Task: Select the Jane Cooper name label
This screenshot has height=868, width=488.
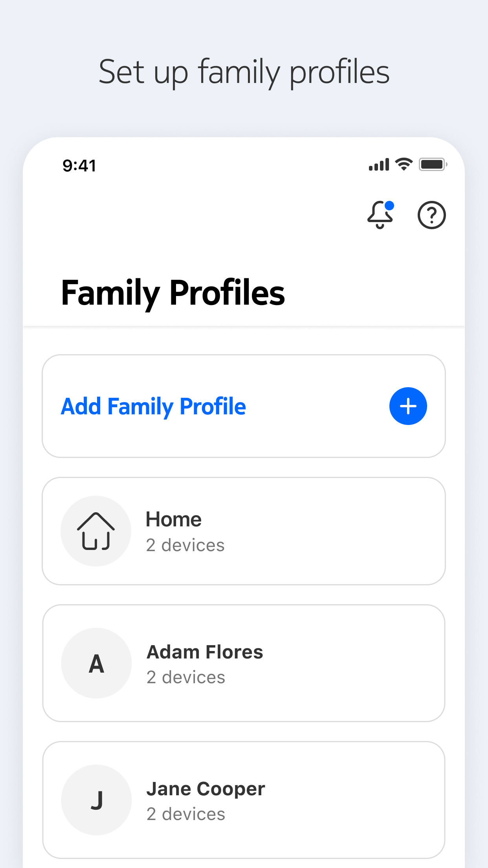Action: (x=206, y=789)
